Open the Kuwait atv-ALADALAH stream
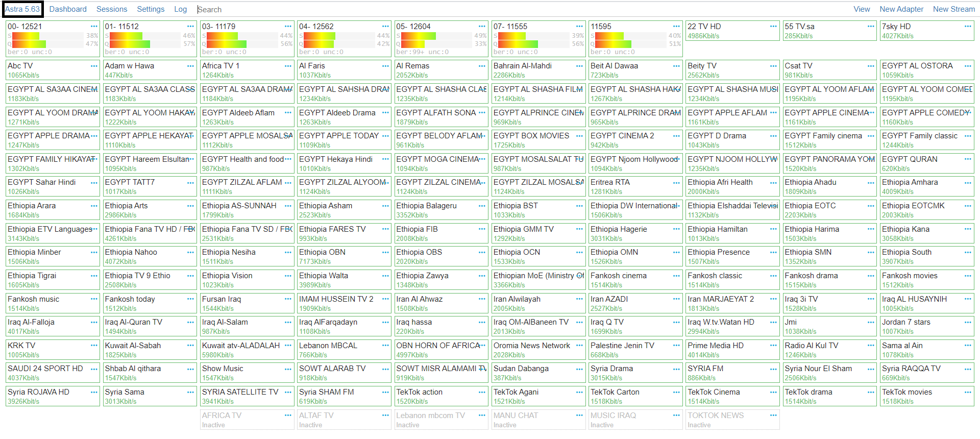Image resolution: width=980 pixels, height=439 pixels. tap(240, 346)
